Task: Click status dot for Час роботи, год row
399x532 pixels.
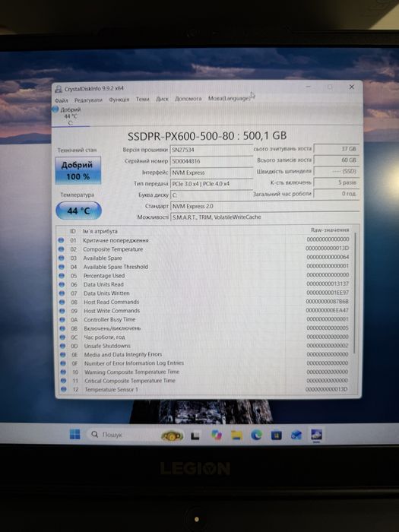Action: click(x=63, y=337)
